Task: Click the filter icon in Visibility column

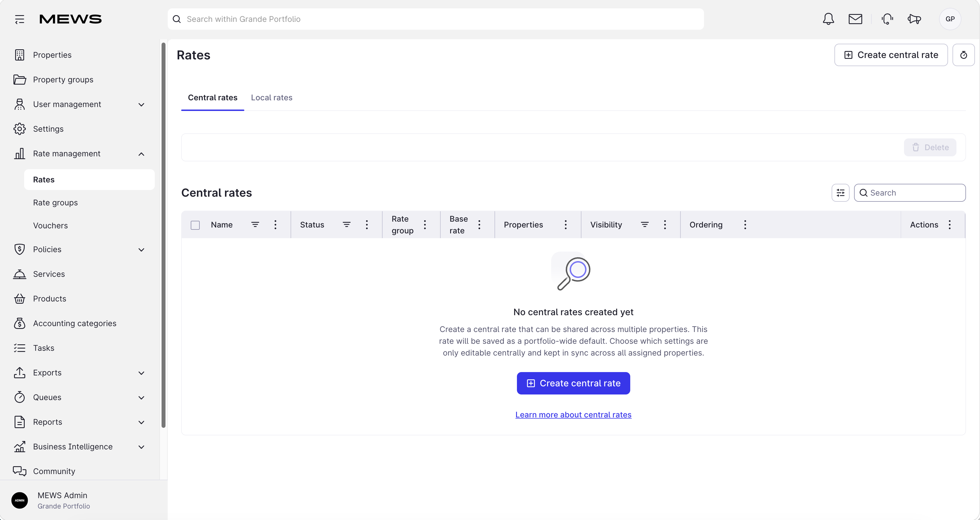Action: (645, 225)
